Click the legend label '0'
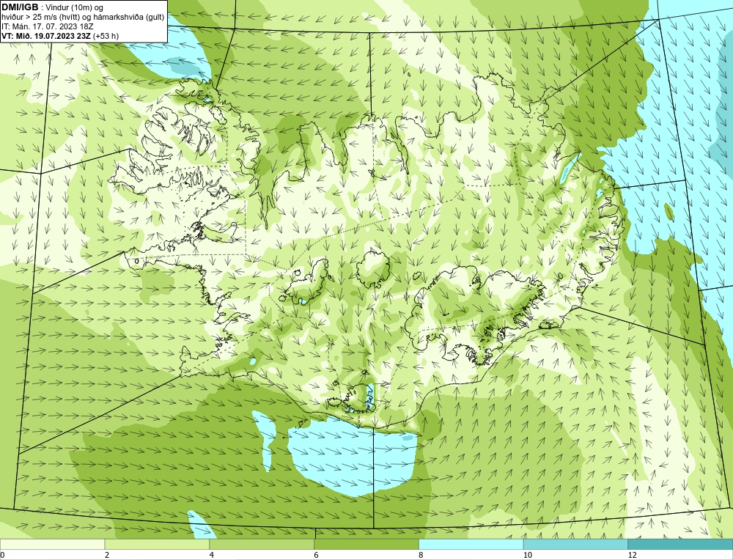 (2, 556)
